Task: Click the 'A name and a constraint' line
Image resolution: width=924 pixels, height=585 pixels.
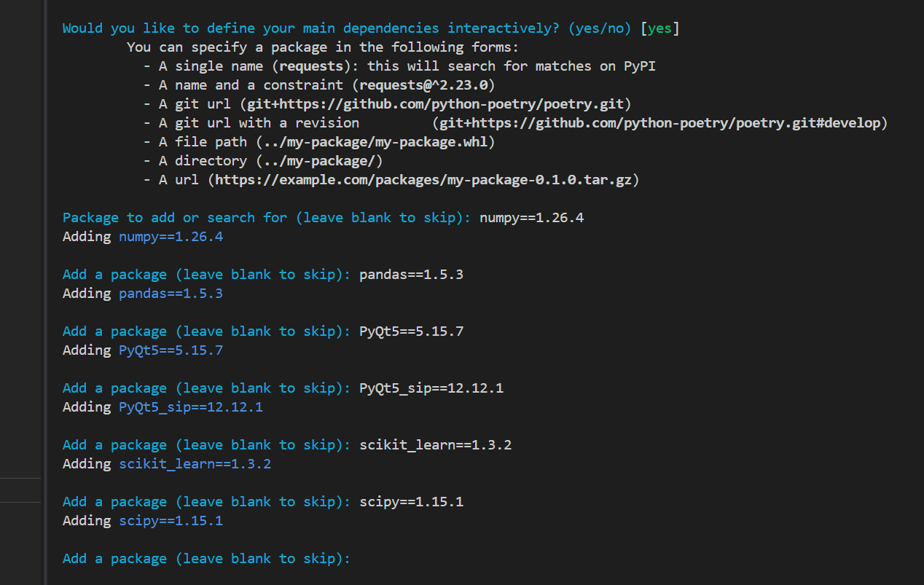Action: point(320,85)
